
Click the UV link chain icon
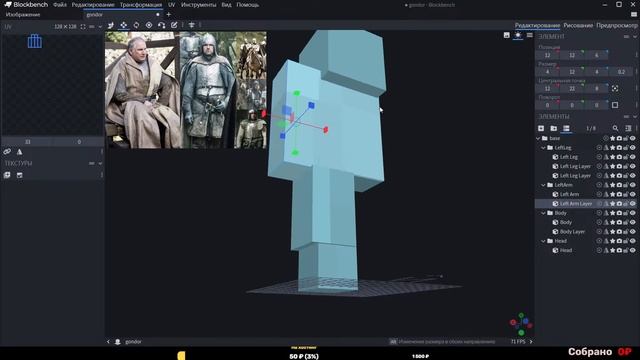point(7,152)
